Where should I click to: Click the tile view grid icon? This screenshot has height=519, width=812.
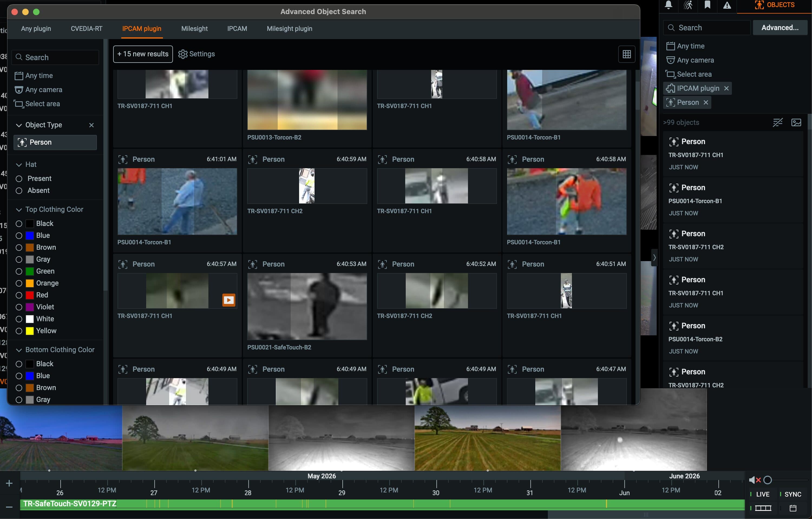pyautogui.click(x=627, y=54)
